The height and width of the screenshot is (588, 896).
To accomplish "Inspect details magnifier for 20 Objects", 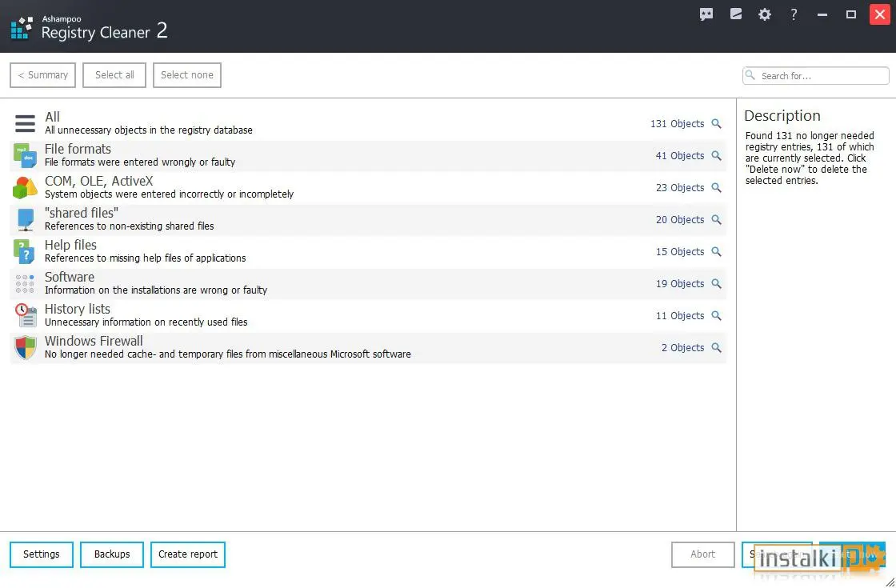I will pos(716,219).
